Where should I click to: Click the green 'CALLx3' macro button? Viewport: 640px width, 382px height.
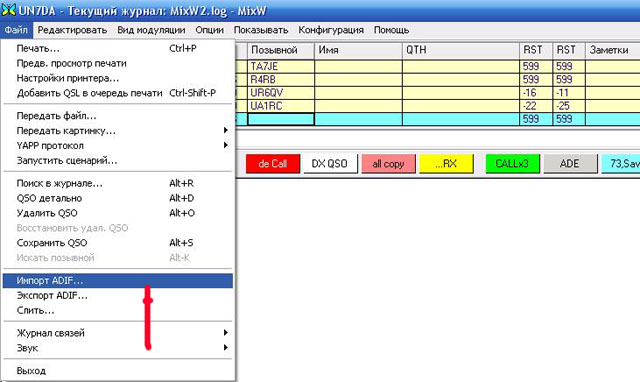(x=512, y=164)
